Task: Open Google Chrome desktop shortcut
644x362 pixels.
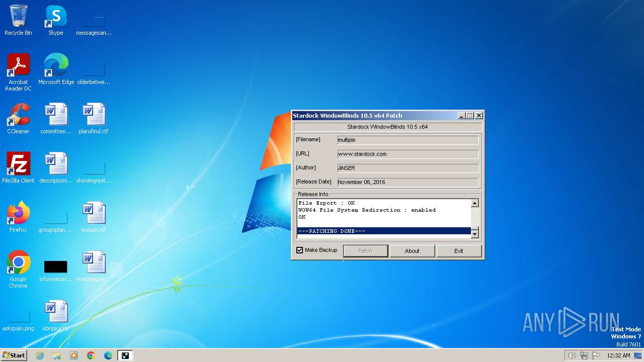Action: point(18,269)
